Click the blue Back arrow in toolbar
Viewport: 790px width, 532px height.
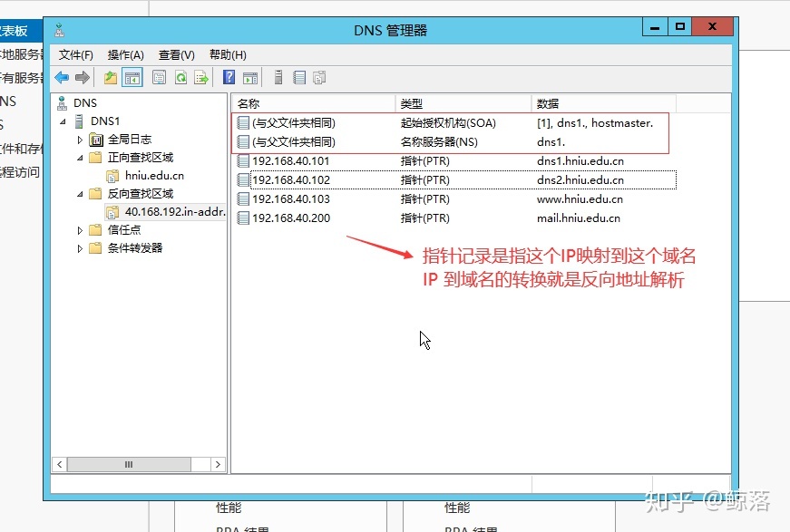(x=62, y=78)
